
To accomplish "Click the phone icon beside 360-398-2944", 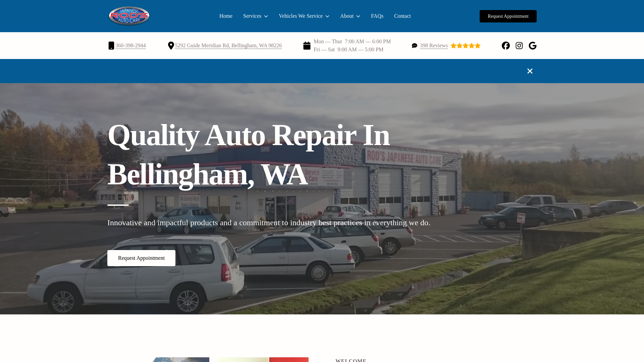I will [x=111, y=46].
